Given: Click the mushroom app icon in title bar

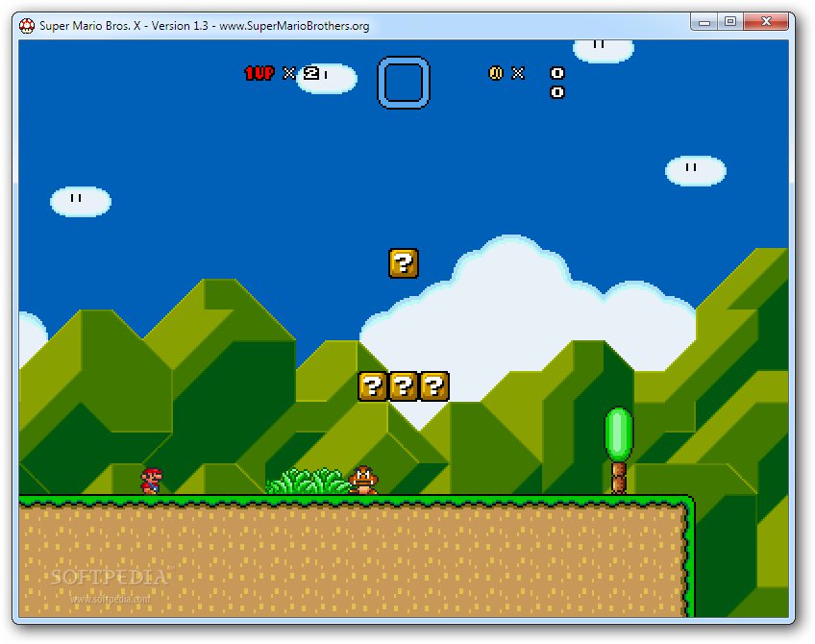Looking at the screenshot, I should click(27, 25).
